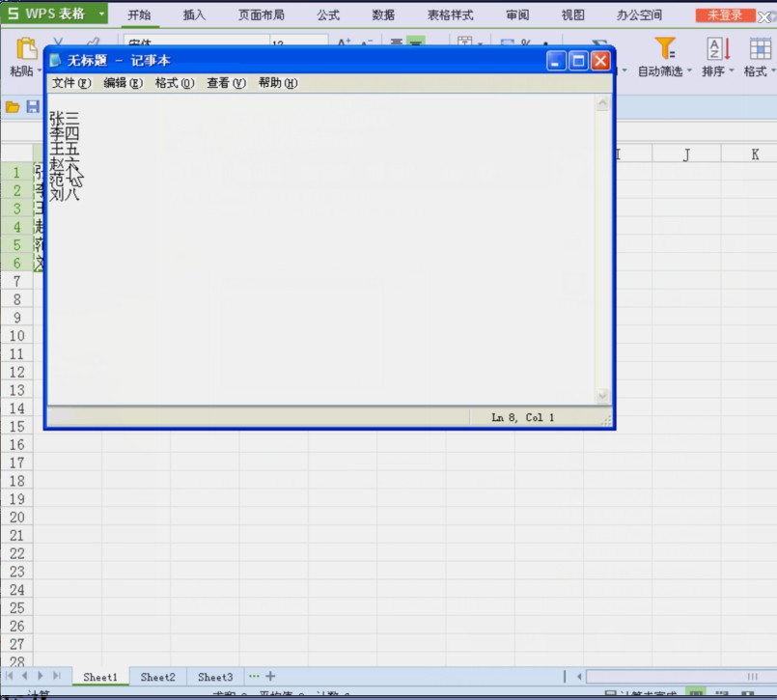
Task: Open the 帮助 menu in Notepad
Action: 277,83
